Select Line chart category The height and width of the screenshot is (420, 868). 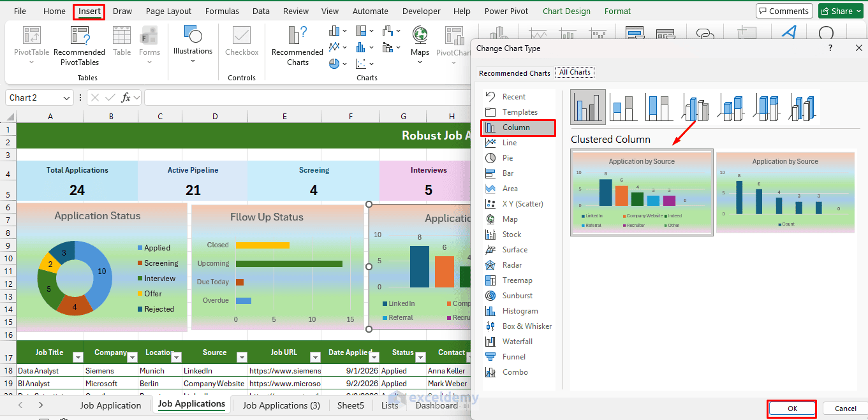519,143
